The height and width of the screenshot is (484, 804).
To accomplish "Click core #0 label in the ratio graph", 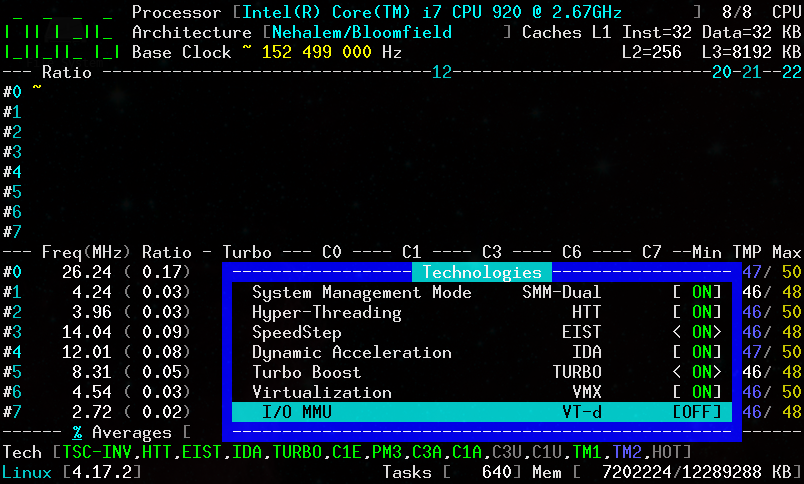I will 12,92.
